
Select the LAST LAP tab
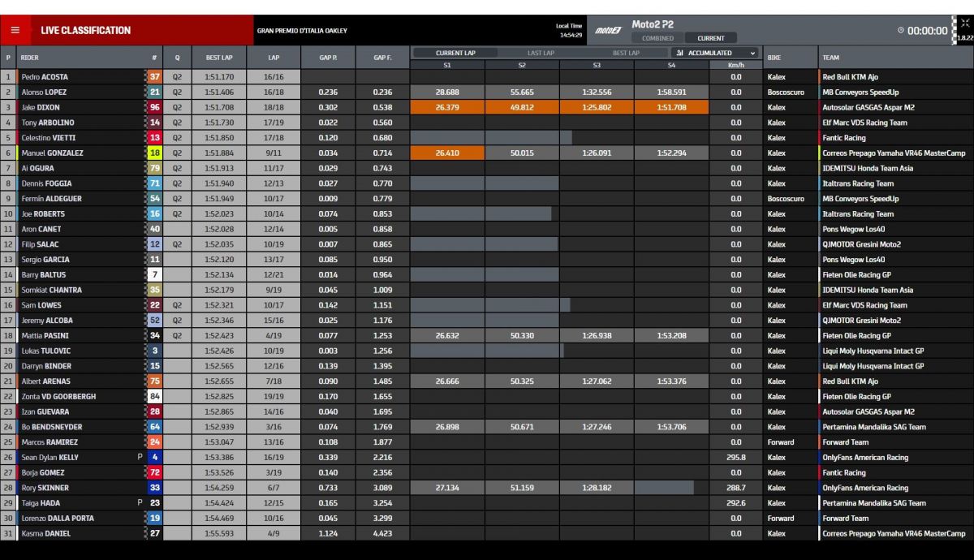541,53
